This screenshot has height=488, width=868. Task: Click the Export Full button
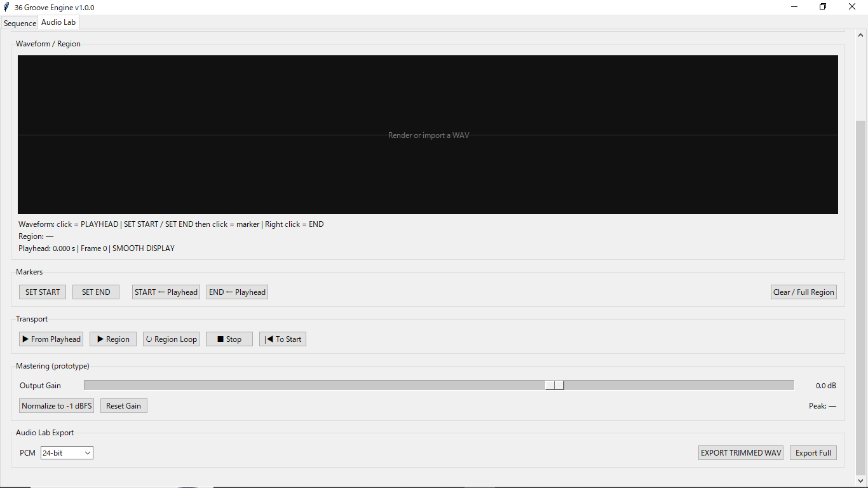pyautogui.click(x=813, y=453)
